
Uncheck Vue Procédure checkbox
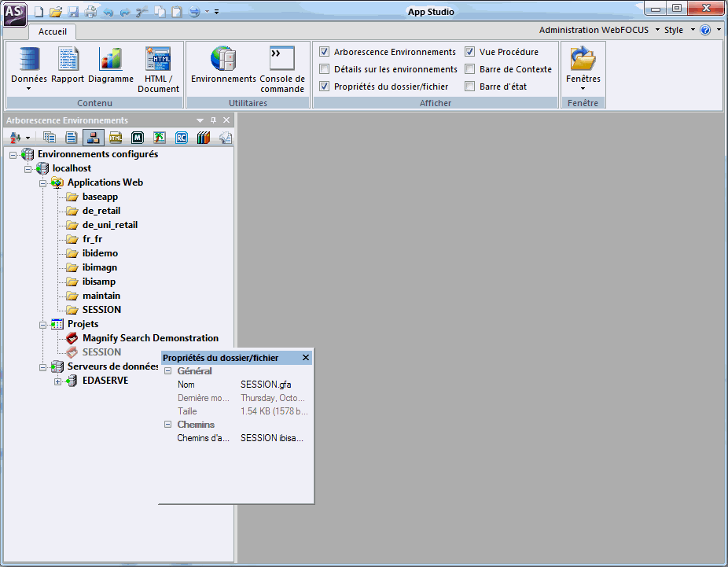(470, 52)
